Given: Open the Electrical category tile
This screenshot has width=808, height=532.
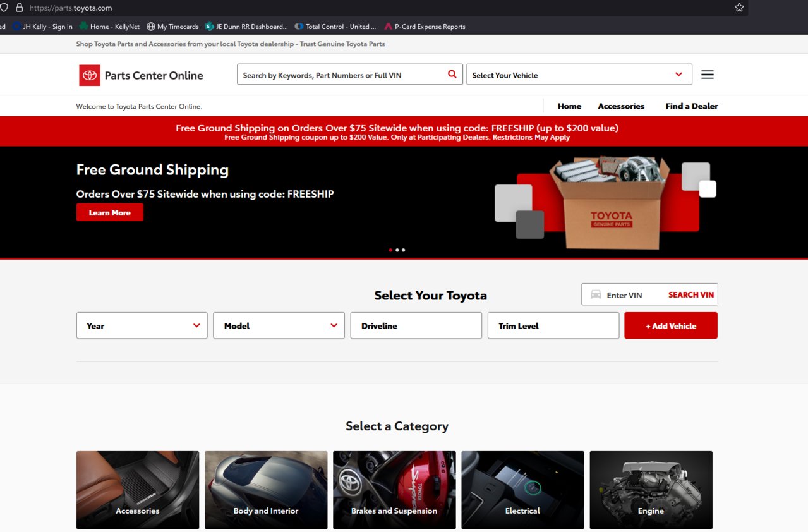Looking at the screenshot, I should coord(522,490).
